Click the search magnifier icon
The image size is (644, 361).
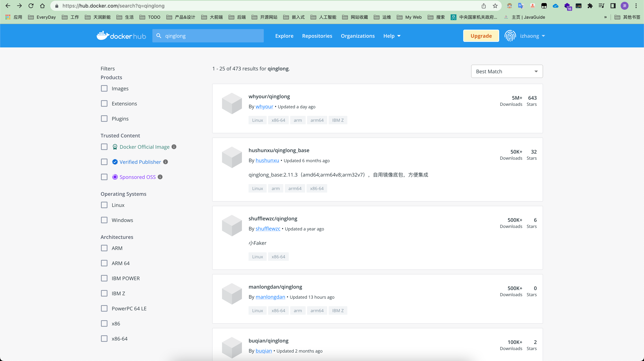point(159,36)
